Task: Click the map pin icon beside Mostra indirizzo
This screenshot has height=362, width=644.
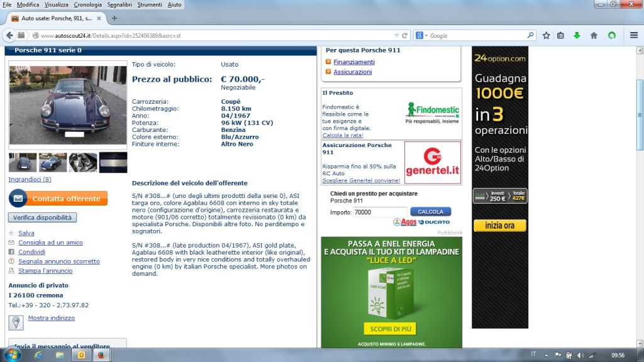Action: coord(16,322)
